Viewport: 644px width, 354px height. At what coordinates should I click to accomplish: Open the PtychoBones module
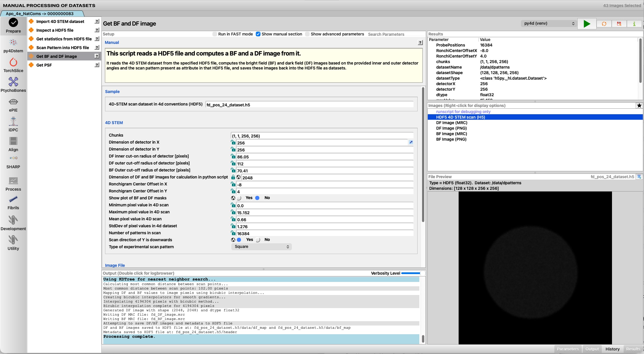pyautogui.click(x=13, y=85)
